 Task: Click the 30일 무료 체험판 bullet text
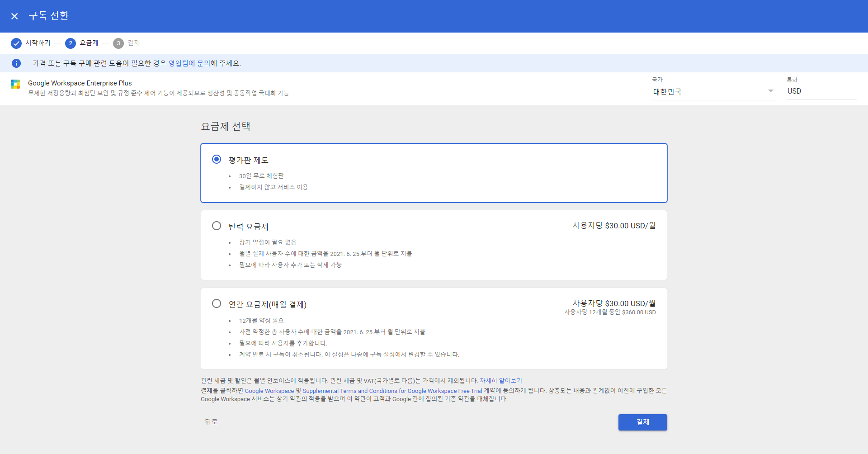[x=261, y=176]
